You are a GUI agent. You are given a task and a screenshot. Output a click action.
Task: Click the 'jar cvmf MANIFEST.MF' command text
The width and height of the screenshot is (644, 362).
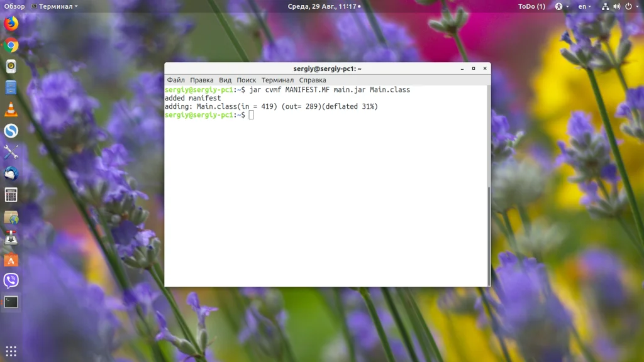tap(289, 89)
